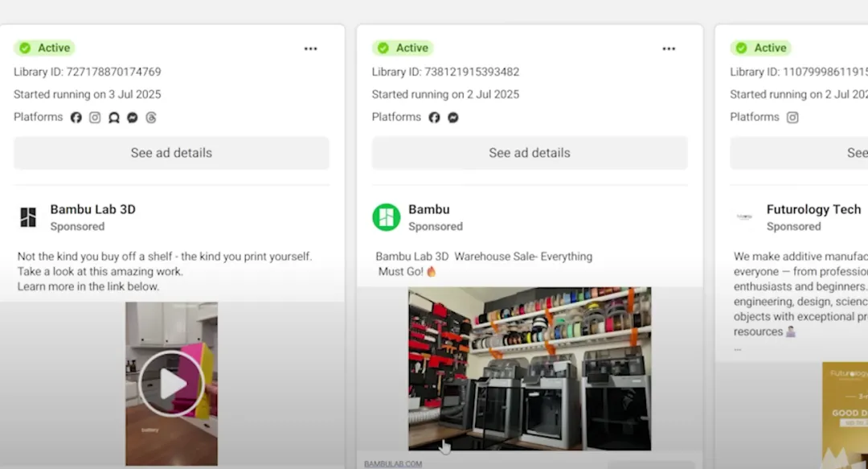This screenshot has width=868, height=469.
Task: Click 'Sponsored' label under Bambu
Action: tap(436, 227)
